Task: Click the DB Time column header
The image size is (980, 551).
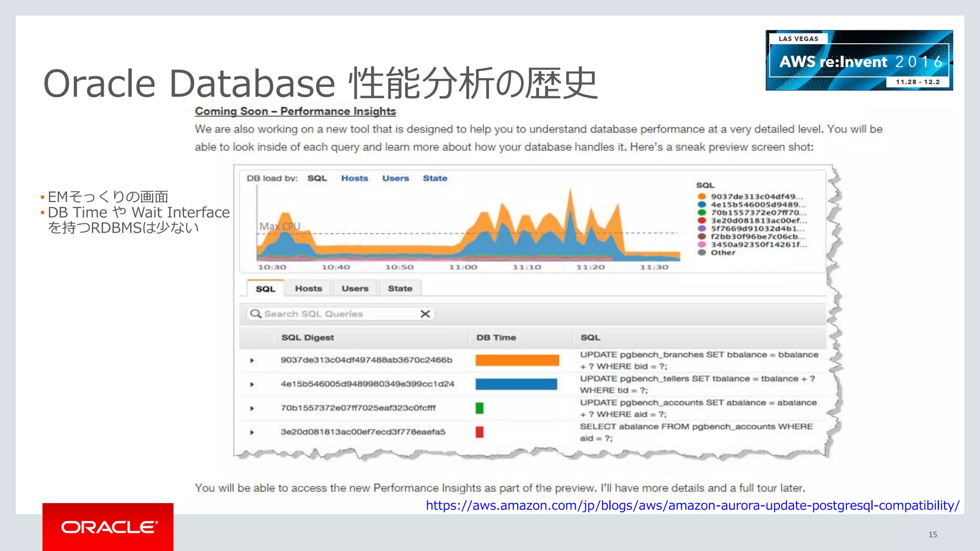Action: point(496,337)
